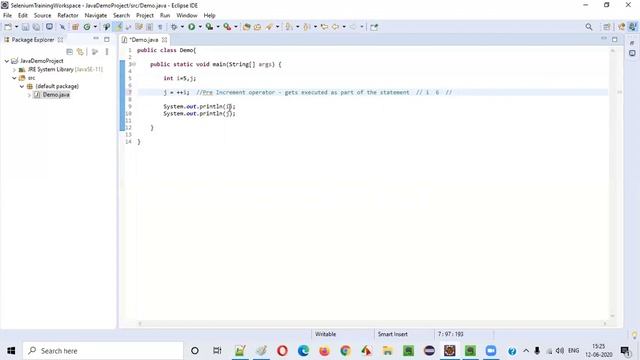Collapse the (default package) node
640x360 pixels.
click(22, 87)
